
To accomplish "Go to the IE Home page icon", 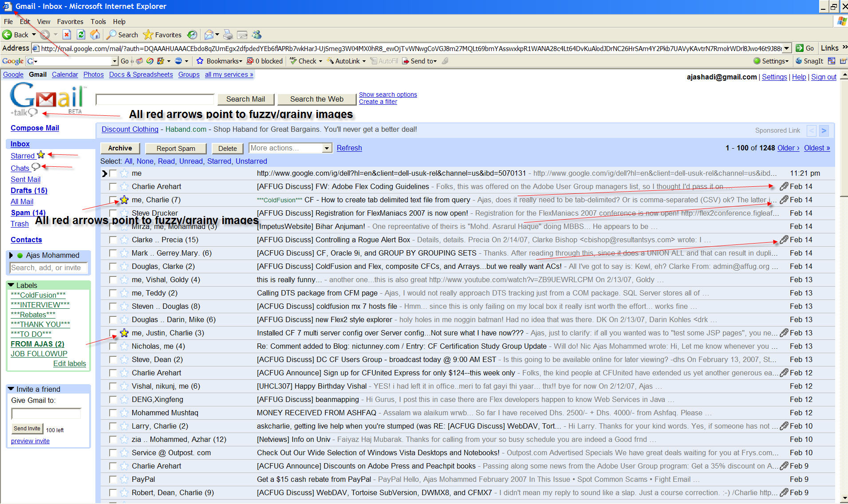I will tap(95, 35).
